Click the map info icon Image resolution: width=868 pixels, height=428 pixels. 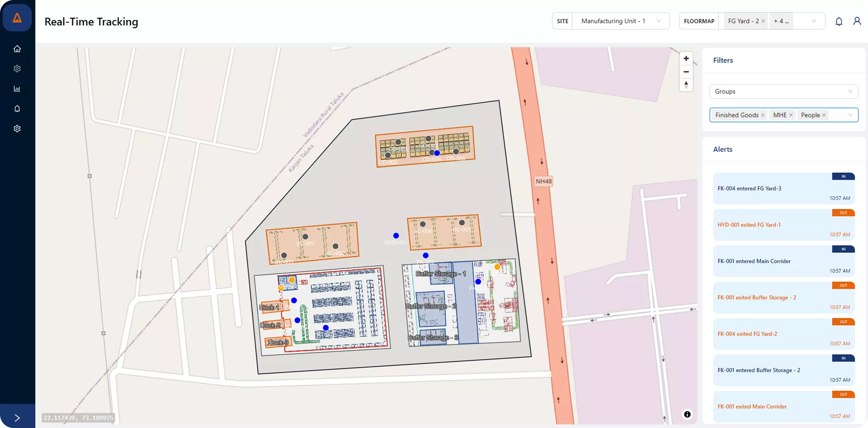pos(687,414)
